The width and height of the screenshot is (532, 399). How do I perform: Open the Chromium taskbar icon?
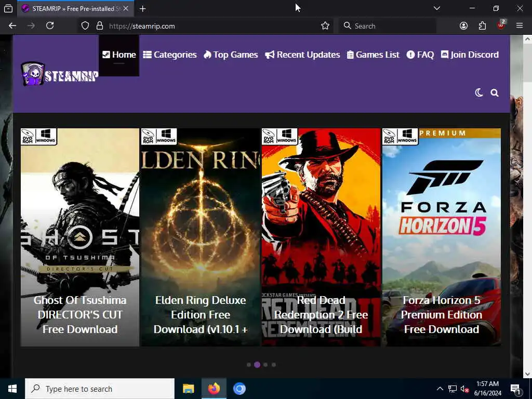239,389
